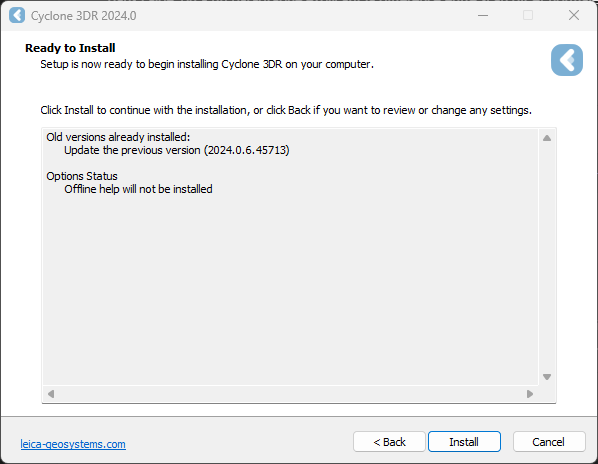The height and width of the screenshot is (464, 598).
Task: Click the 'Ready to Install' heading
Action: coord(70,48)
